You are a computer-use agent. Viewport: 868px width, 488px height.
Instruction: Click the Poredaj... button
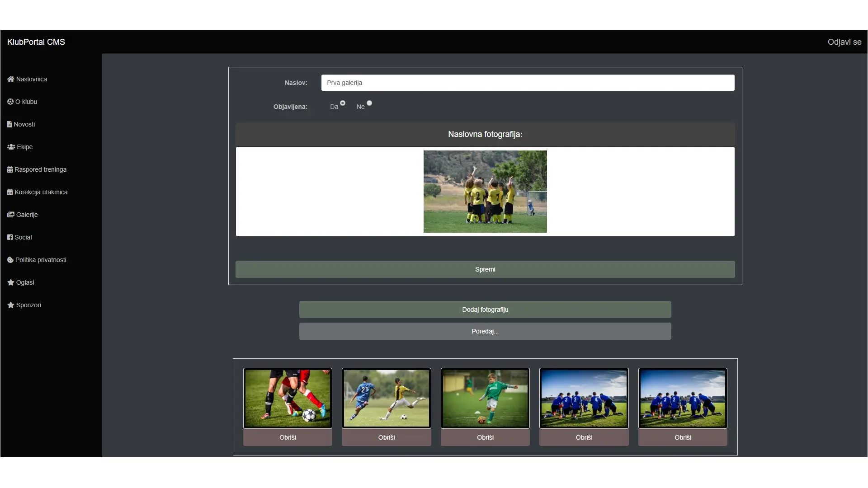click(x=485, y=331)
